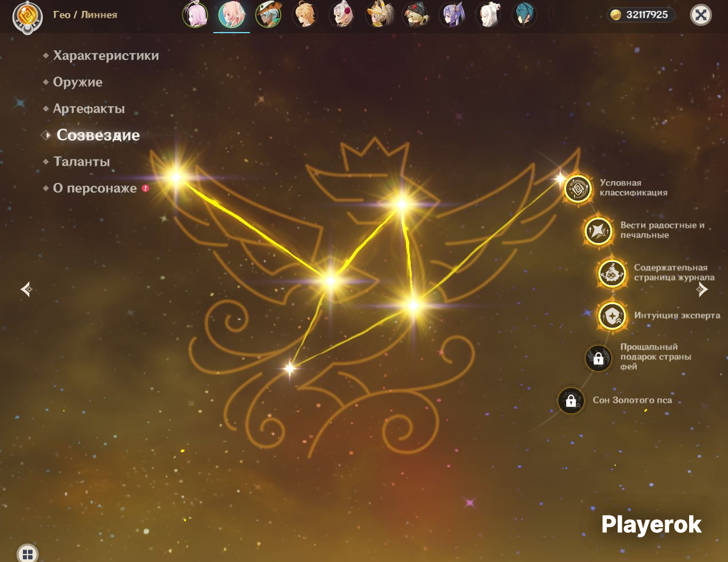Go to previous character with left arrow

[x=26, y=289]
